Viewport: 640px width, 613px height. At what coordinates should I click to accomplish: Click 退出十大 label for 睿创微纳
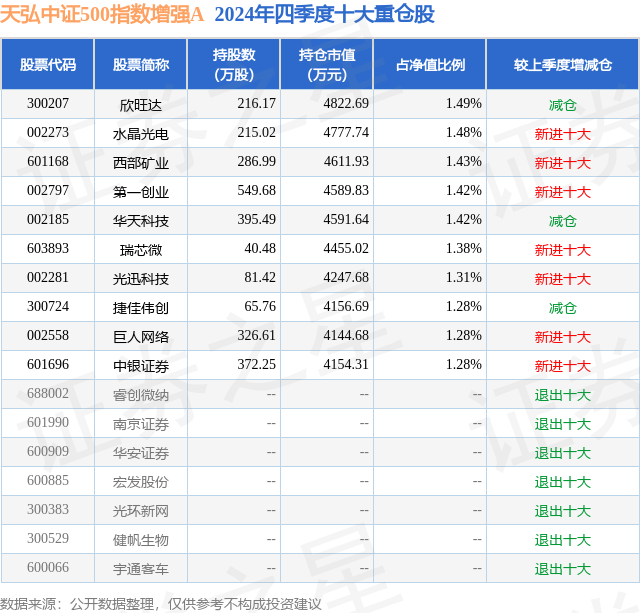[562, 395]
